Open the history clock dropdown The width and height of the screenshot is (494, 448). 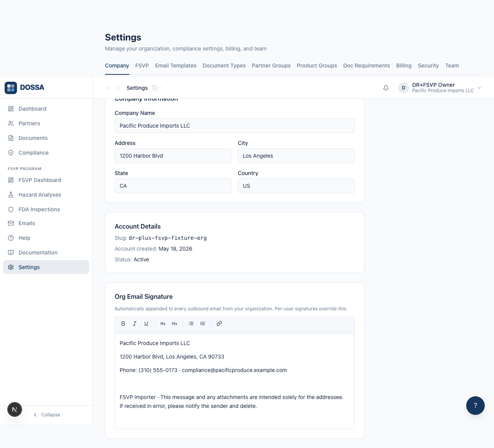pos(157,88)
